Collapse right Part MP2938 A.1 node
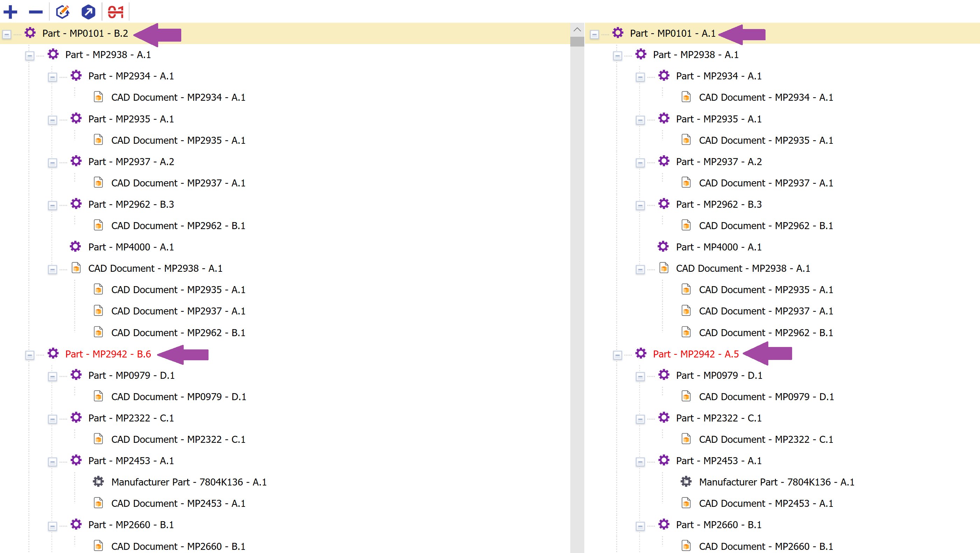The height and width of the screenshot is (553, 980). (618, 56)
